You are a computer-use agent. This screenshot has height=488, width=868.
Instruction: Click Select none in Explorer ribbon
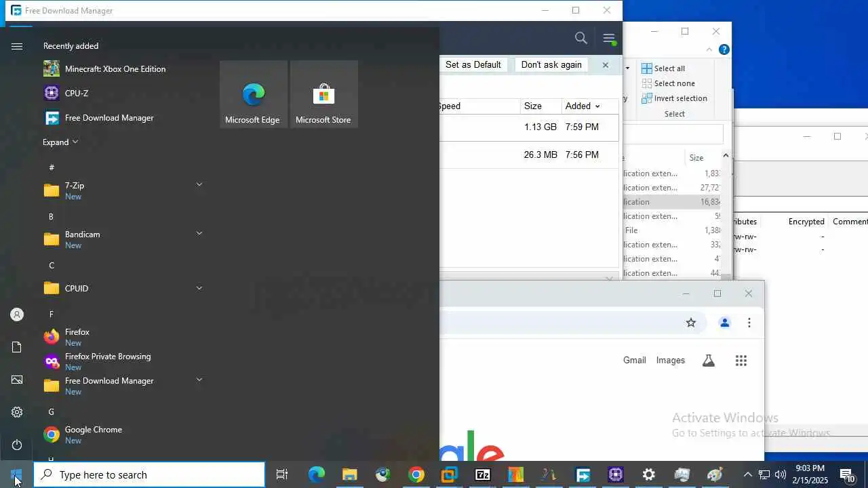(668, 83)
